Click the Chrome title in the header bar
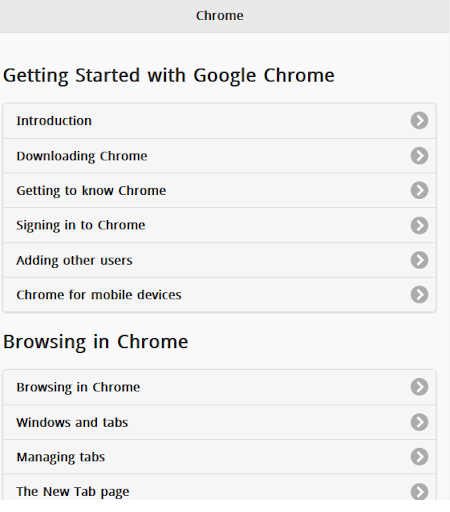The height and width of the screenshot is (512, 450). click(x=220, y=16)
